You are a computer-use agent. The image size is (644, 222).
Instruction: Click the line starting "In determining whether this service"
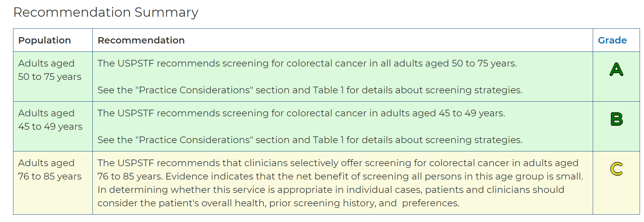331,190
